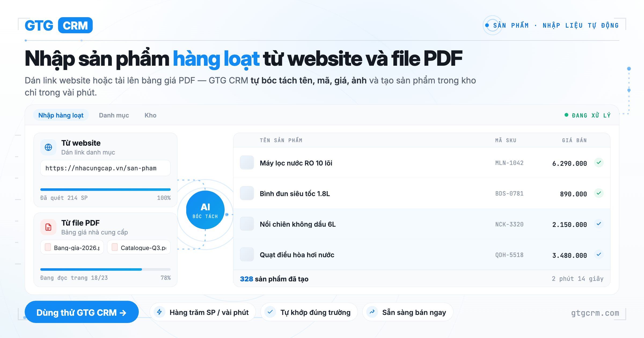This screenshot has height=338, width=644.
Task: Click the product name Máy lọc nước RO 10 lõi
Action: pyautogui.click(x=296, y=163)
